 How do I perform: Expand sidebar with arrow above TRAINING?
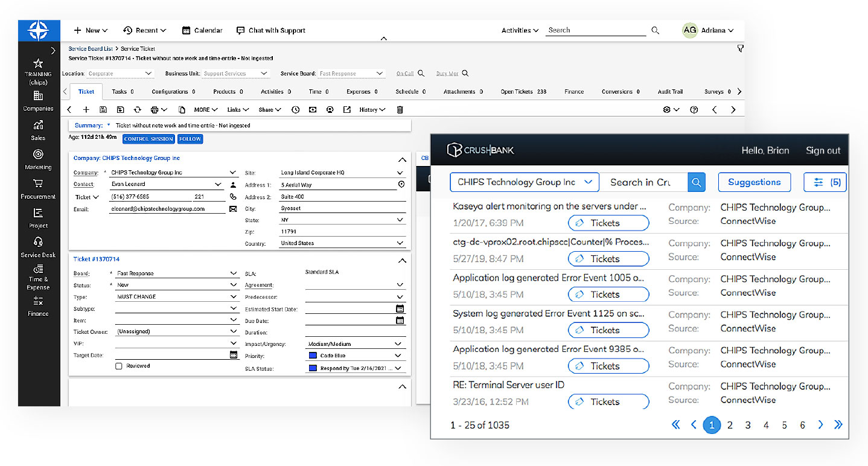click(53, 51)
